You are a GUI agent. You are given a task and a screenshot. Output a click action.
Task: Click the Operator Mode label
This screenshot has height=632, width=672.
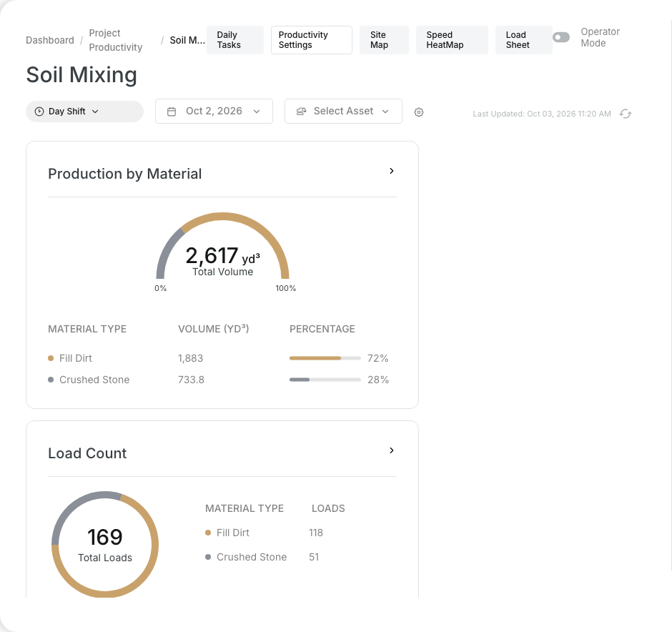point(600,37)
